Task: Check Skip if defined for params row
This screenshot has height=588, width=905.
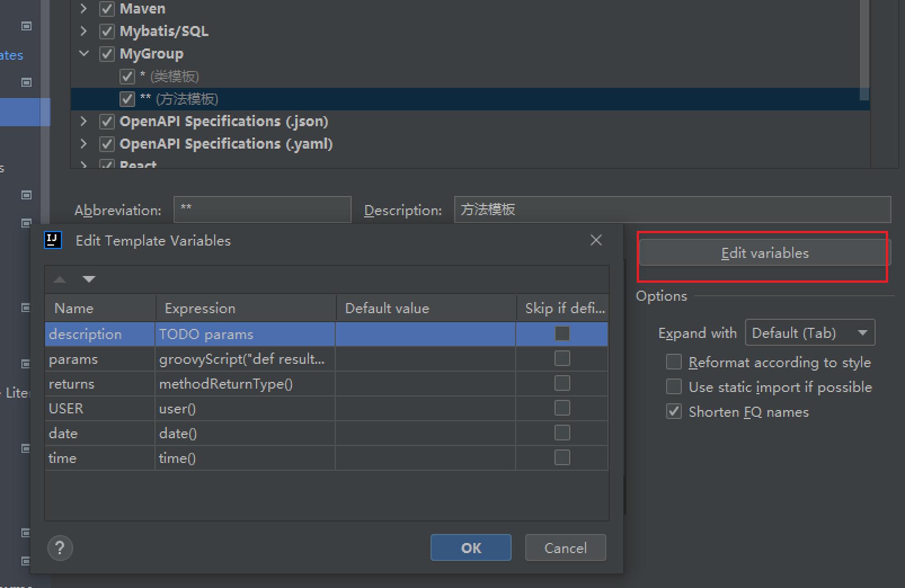Action: (562, 359)
